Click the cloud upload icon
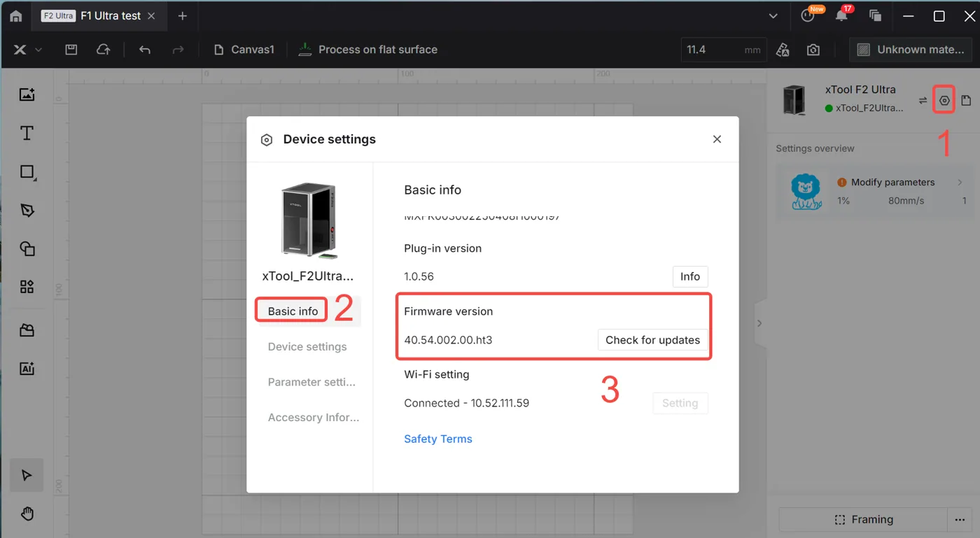This screenshot has height=538, width=980. click(103, 50)
